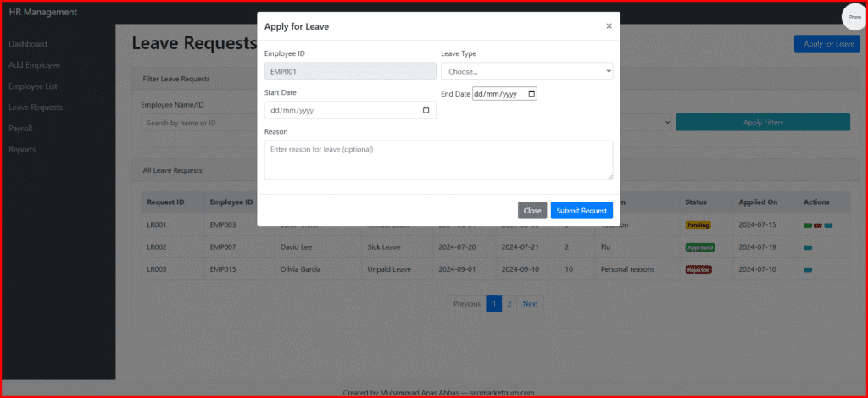Image resolution: width=868 pixels, height=398 pixels.
Task: Close the Apply for Leave dialog using X
Action: (609, 26)
